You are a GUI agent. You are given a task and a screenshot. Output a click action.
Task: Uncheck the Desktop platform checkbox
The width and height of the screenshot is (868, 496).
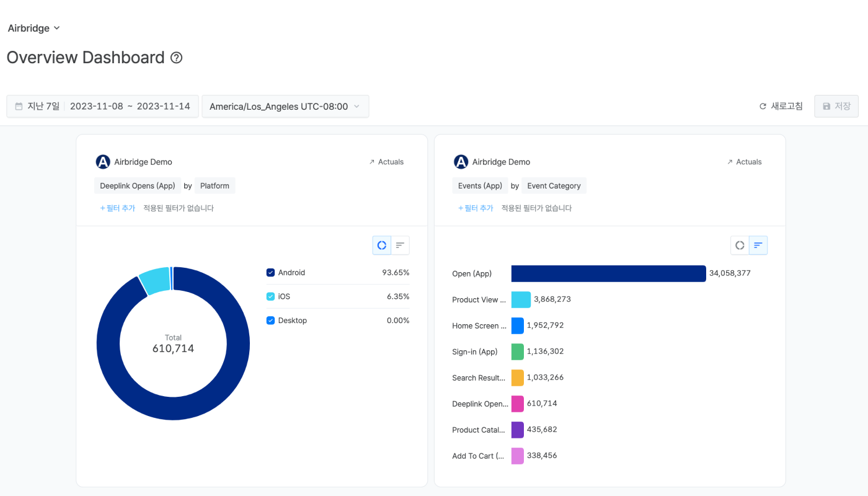click(270, 321)
